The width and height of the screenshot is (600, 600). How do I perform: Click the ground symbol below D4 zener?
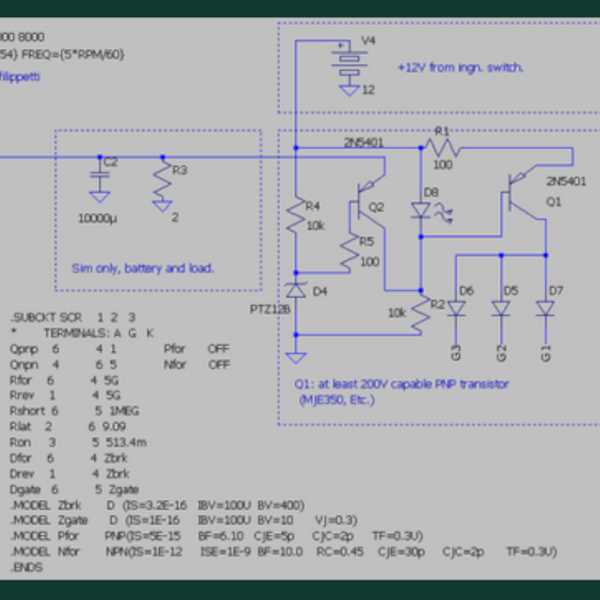[296, 358]
